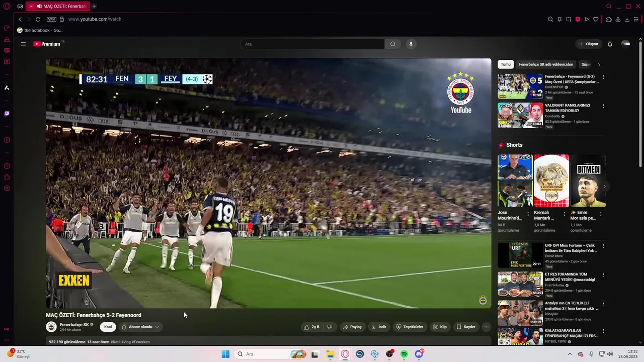The height and width of the screenshot is (362, 644).
Task: Take a snapshot with the capture icon
Action: [569, 19]
